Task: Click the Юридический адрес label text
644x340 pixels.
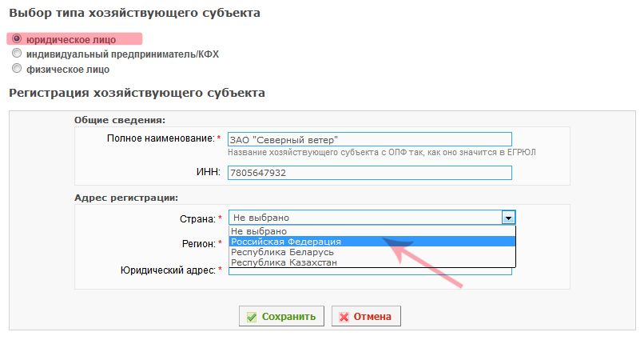Action: 168,270
